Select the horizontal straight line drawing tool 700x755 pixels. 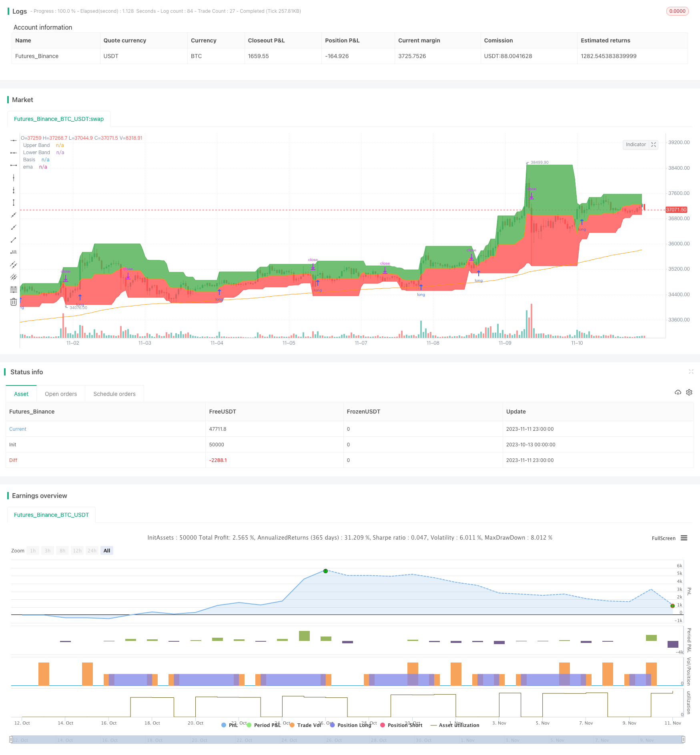(x=14, y=140)
